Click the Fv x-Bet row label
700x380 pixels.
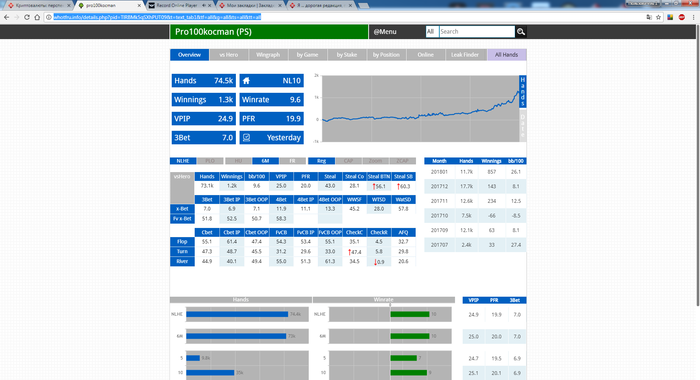click(182, 219)
